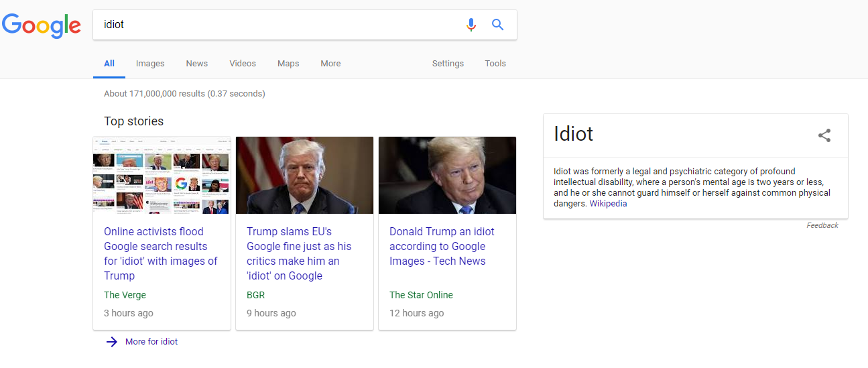Viewport: 868px width, 368px height.
Task: Click the Google logo
Action: 42,25
